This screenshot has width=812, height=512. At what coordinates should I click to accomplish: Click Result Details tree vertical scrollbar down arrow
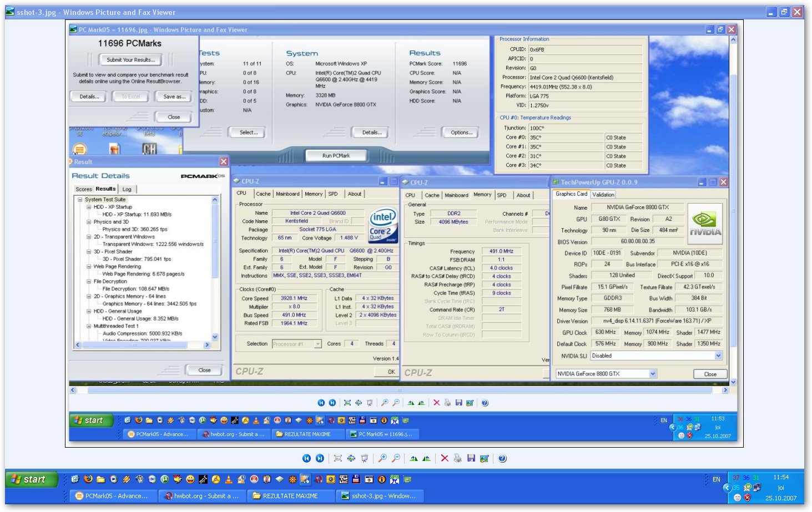coord(215,337)
